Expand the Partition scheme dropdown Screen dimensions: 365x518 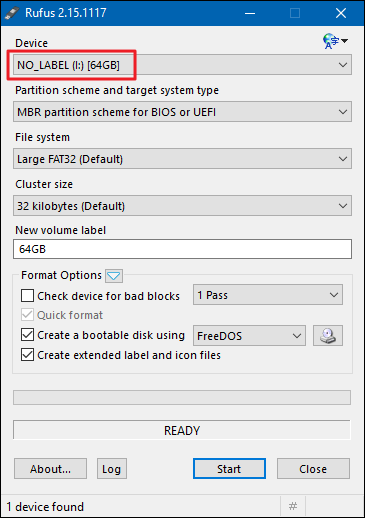coord(182,112)
